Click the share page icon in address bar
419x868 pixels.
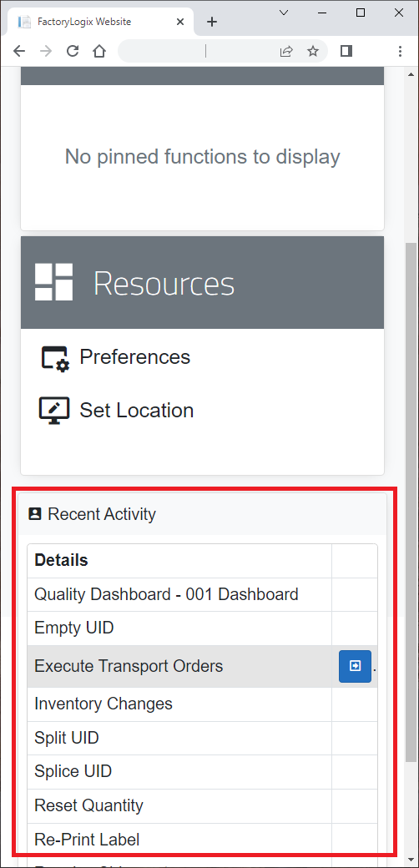(286, 52)
